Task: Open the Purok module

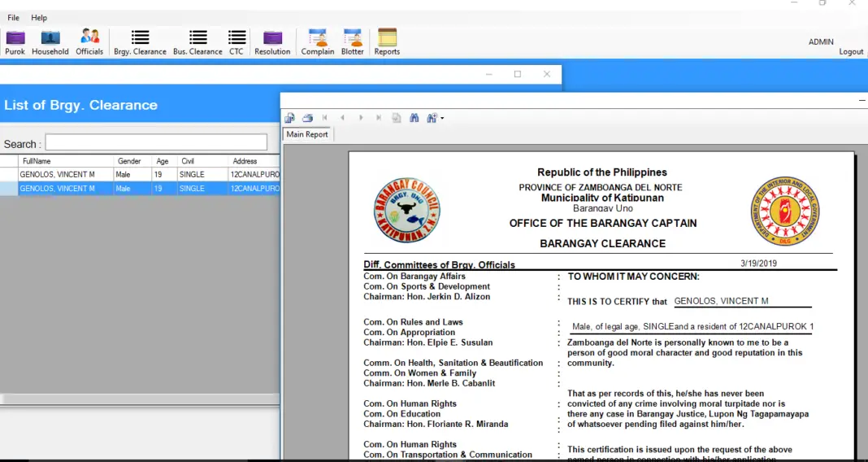Action: [15, 42]
